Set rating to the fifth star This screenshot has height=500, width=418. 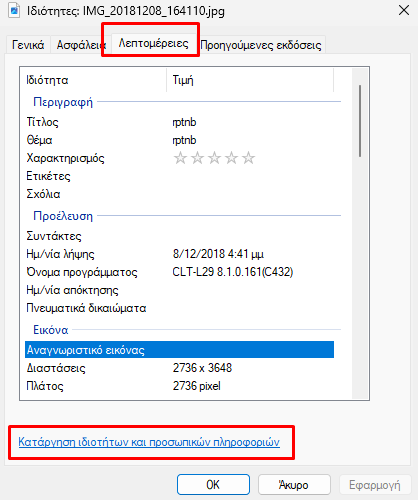pos(248,158)
